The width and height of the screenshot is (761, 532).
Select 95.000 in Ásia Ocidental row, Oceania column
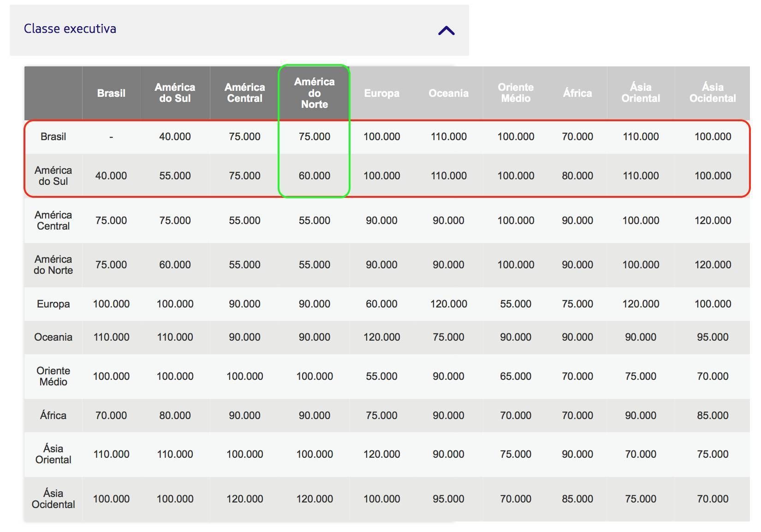tap(448, 499)
